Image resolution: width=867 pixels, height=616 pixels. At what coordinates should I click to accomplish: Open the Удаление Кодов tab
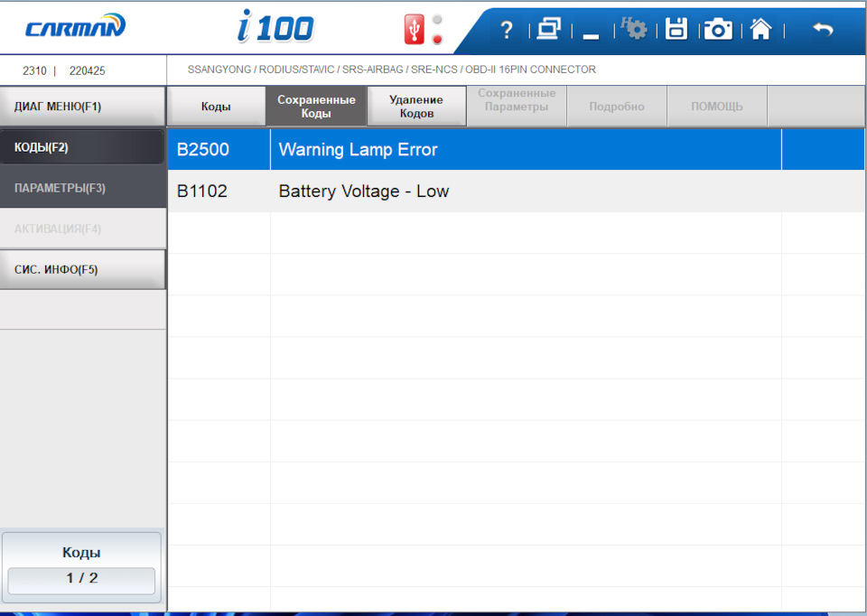coord(416,107)
